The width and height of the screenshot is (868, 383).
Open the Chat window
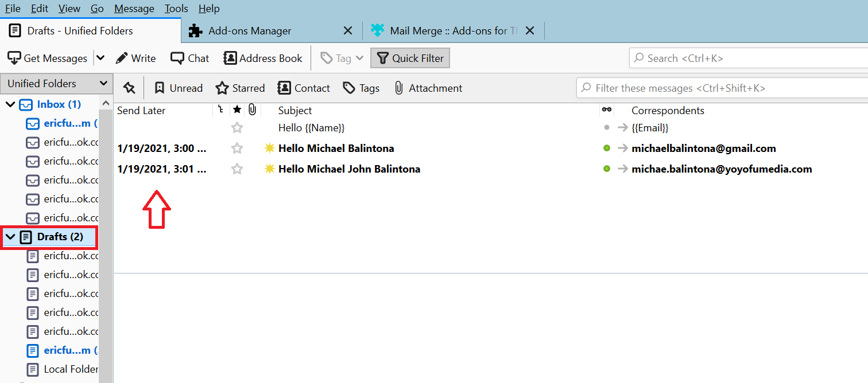(189, 57)
